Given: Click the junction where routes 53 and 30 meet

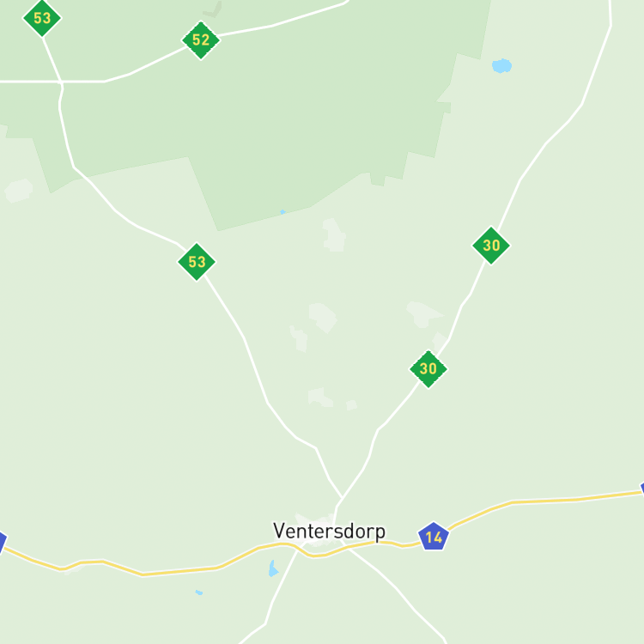Looking at the screenshot, I should coord(342,498).
